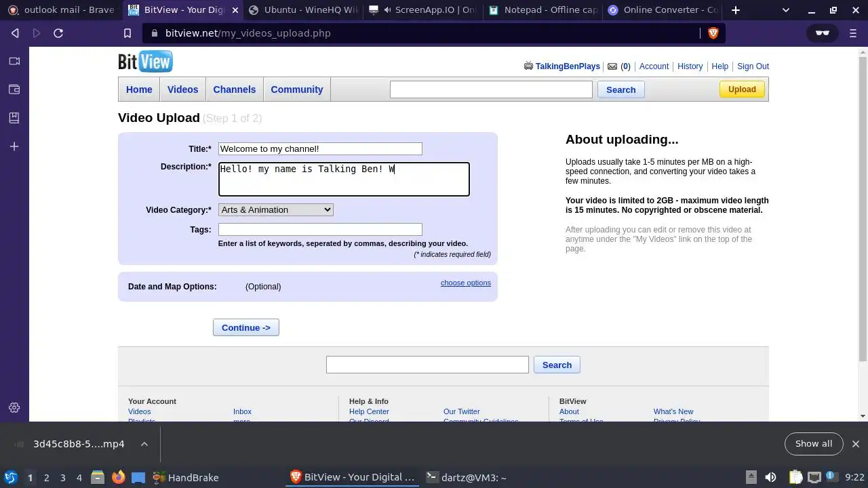Switch to the outlook mail tab
The image size is (868, 488).
point(62,10)
